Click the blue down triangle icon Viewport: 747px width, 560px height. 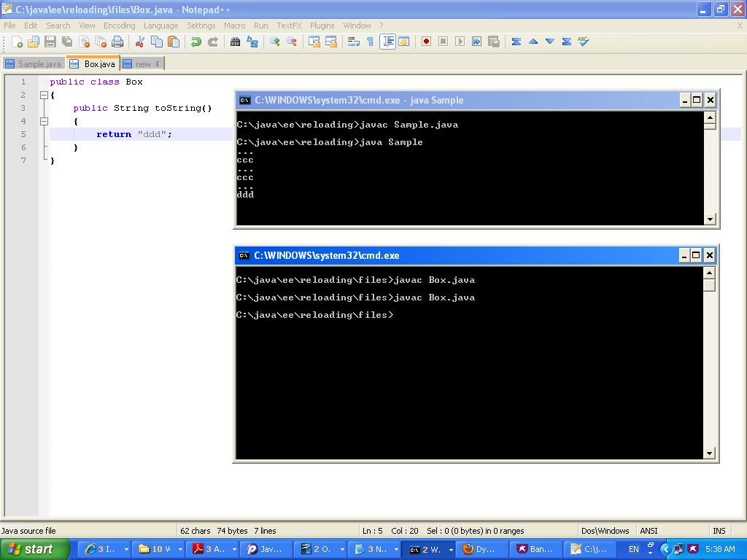point(550,42)
